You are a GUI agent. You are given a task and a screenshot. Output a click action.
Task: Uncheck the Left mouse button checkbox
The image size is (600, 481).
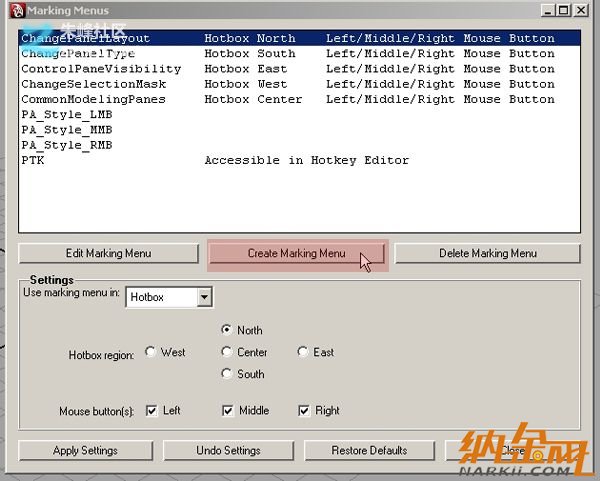pyautogui.click(x=152, y=410)
